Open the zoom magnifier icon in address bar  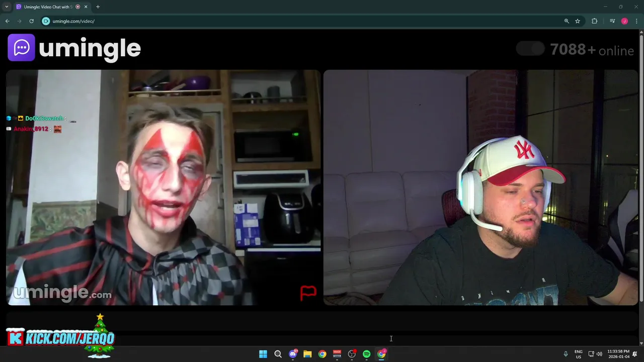click(567, 21)
